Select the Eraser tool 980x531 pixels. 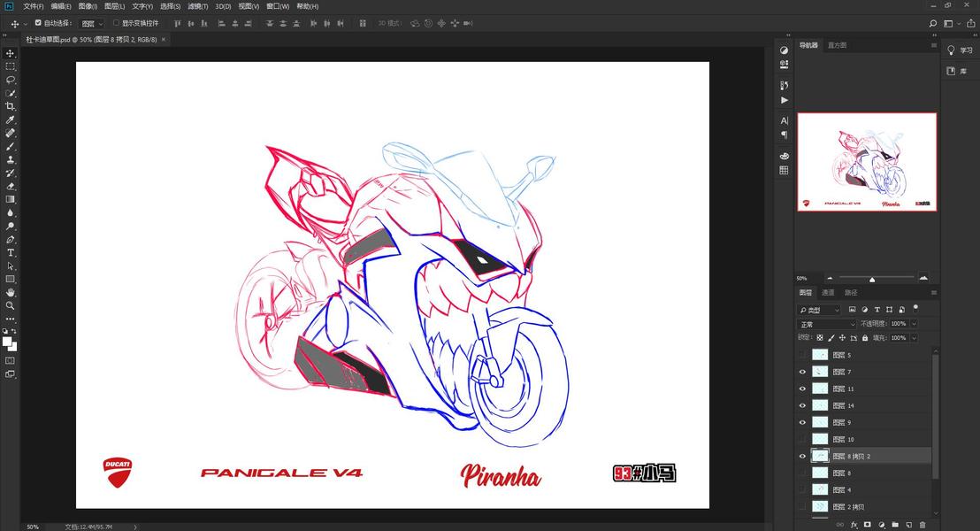coord(10,187)
